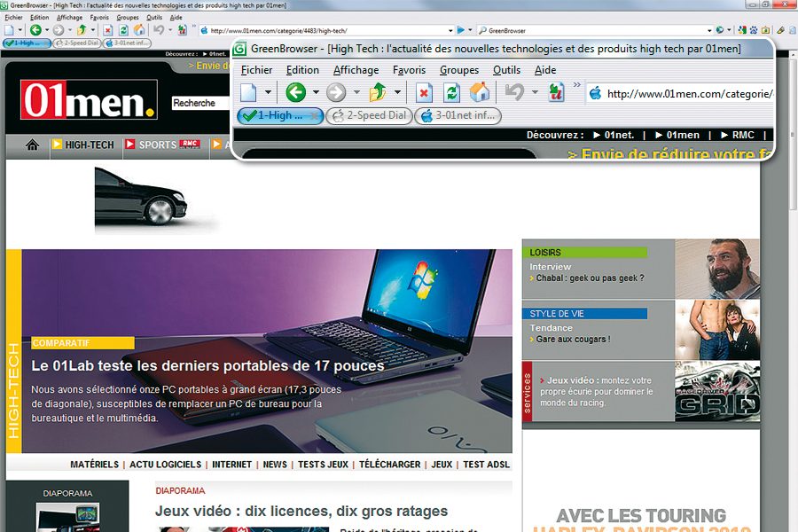Open the MATÉRIELS link in the sub-navigation
Image resolution: width=798 pixels, height=532 pixels.
coord(94,465)
